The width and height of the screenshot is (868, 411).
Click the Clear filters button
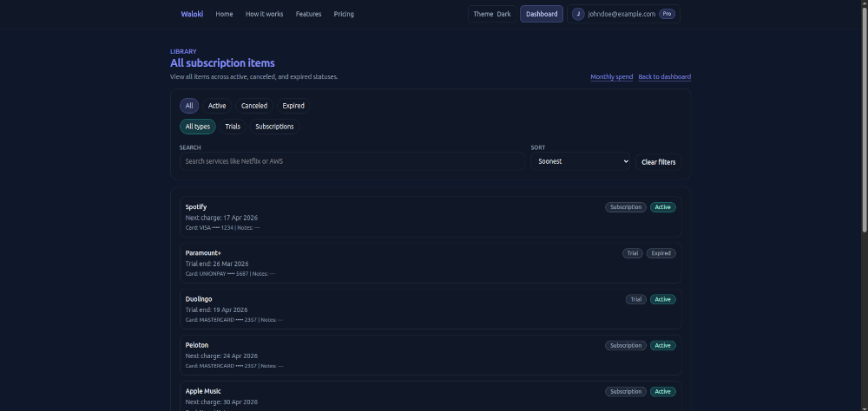pyautogui.click(x=658, y=162)
